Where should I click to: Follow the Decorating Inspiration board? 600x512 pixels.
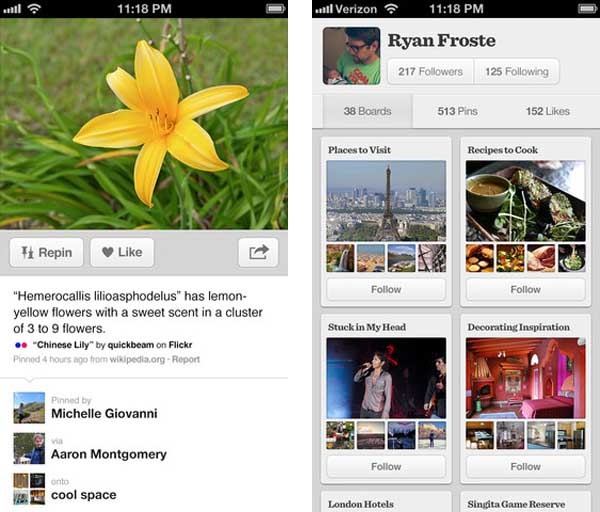525,467
